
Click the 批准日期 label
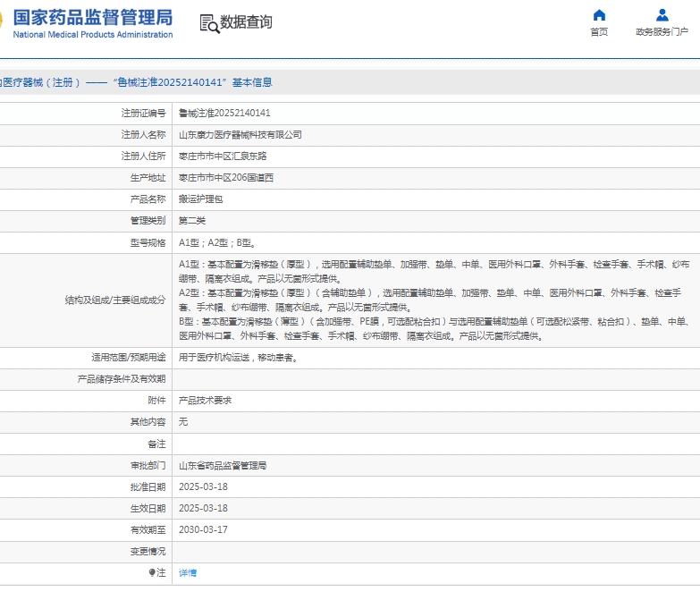pyautogui.click(x=148, y=487)
